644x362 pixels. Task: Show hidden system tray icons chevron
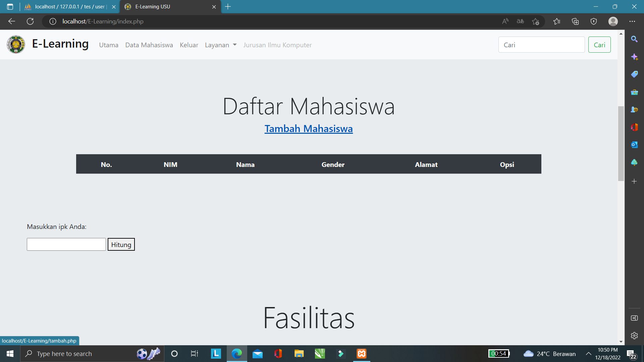pos(588,354)
